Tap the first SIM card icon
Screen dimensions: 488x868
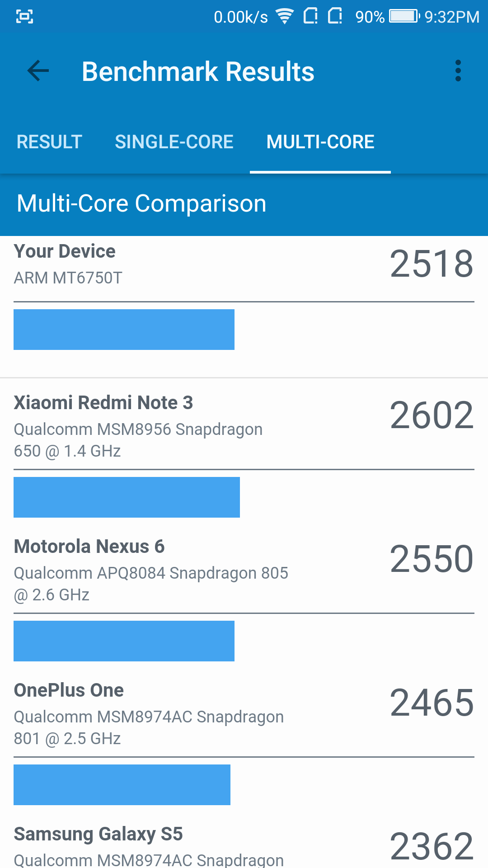[310, 16]
